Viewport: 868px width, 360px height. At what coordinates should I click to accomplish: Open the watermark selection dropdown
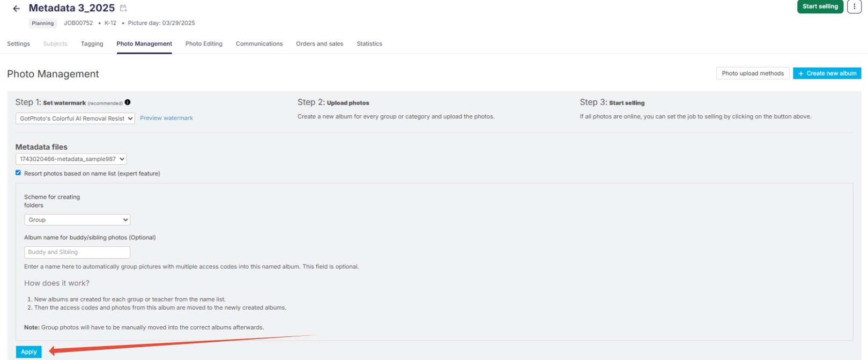click(x=75, y=119)
